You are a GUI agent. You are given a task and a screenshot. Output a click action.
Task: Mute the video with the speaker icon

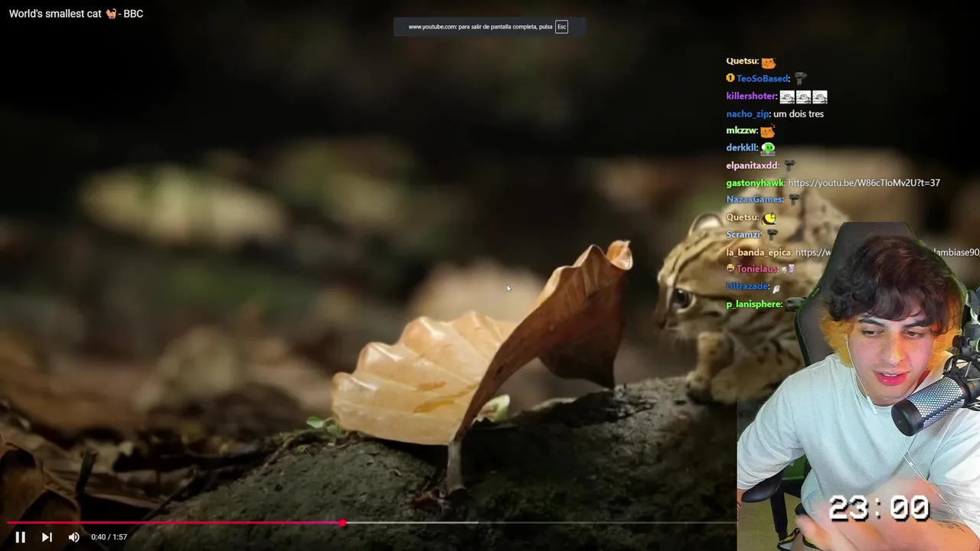(x=73, y=537)
